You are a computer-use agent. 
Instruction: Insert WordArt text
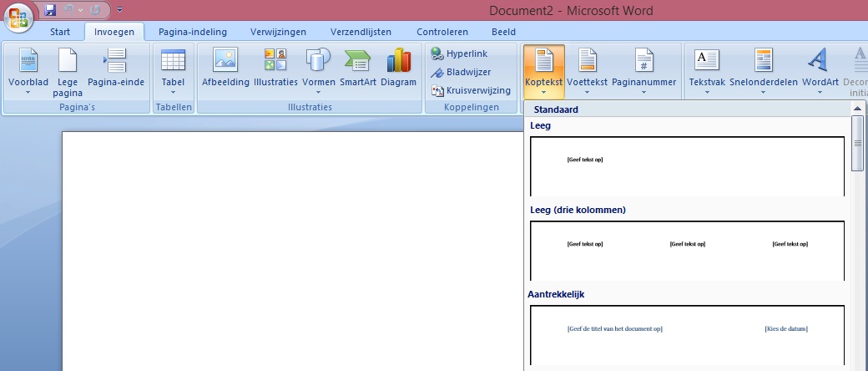coord(820,71)
